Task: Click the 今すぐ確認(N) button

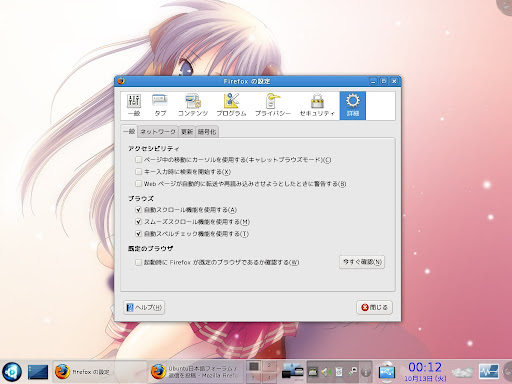Action: (362, 262)
